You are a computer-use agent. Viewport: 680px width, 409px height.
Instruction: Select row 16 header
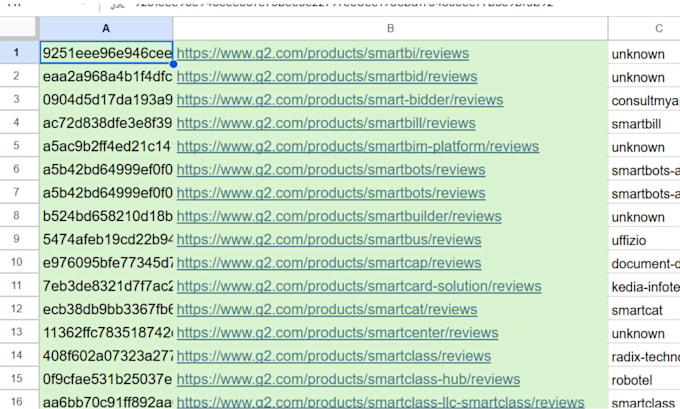[19, 400]
